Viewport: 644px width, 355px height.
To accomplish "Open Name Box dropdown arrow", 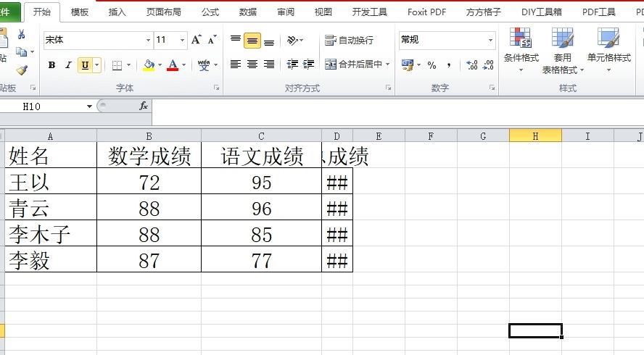I will tap(89, 106).
